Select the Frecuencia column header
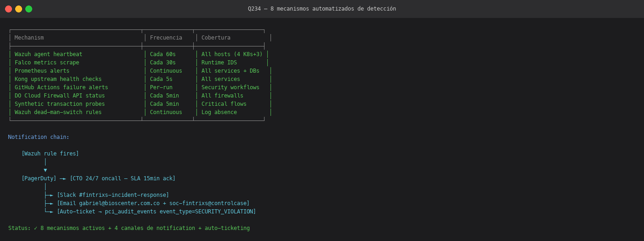Screen dimensions: 644x241 166,38
